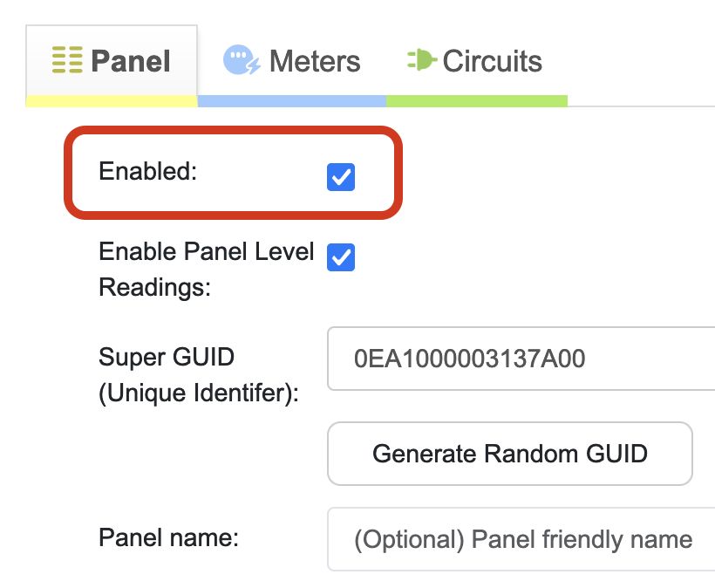Click the yellow grid icon on Panel tab
715x588 pixels.
pos(65,61)
